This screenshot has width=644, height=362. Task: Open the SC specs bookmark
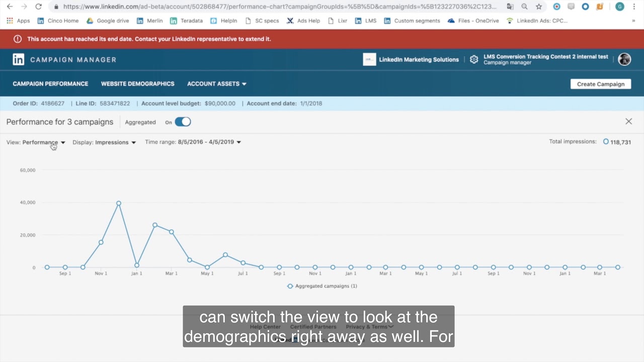262,21
